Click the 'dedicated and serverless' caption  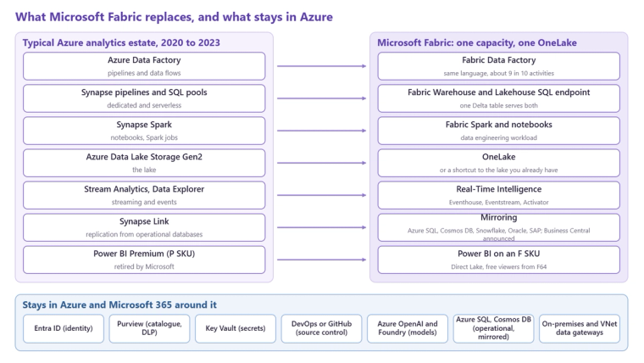(144, 105)
